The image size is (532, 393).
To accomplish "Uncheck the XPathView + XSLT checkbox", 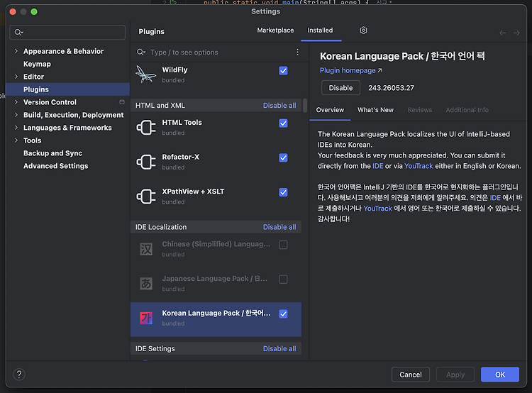I will (x=283, y=192).
